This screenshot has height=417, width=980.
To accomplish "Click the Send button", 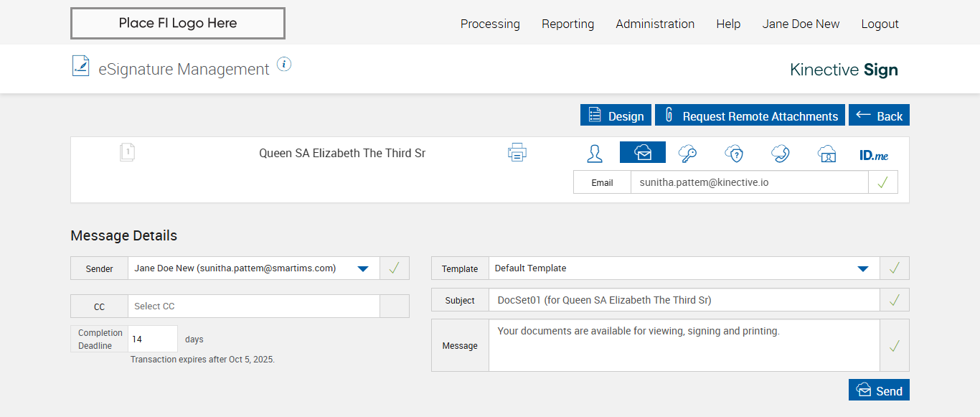I will pyautogui.click(x=879, y=390).
